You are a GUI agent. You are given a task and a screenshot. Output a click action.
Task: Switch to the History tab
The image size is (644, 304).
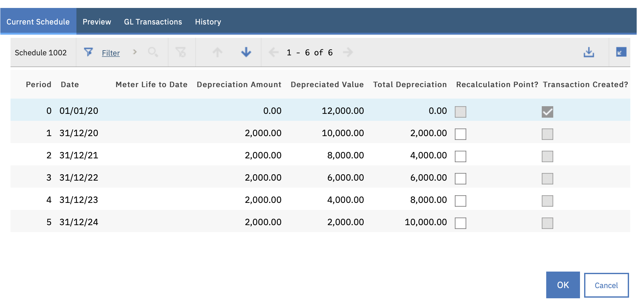point(208,21)
